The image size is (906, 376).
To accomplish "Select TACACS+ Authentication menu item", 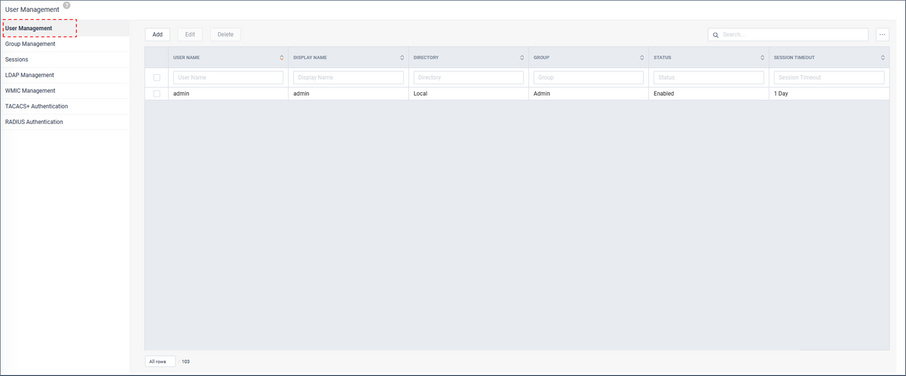I will (x=36, y=106).
